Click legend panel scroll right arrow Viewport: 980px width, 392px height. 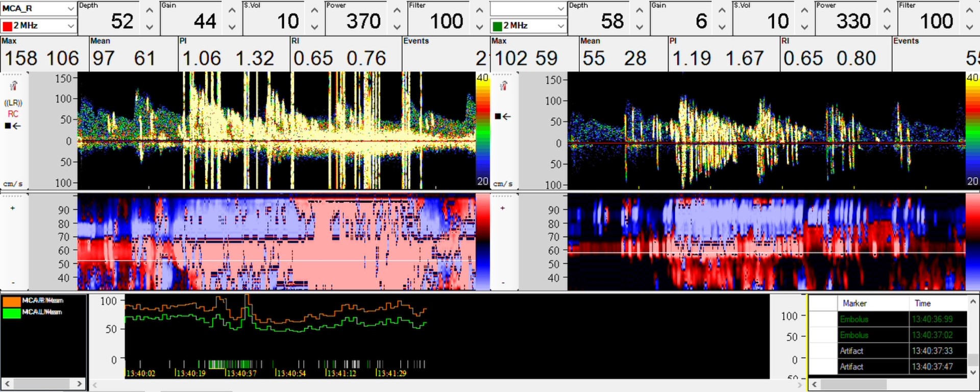coord(79,383)
